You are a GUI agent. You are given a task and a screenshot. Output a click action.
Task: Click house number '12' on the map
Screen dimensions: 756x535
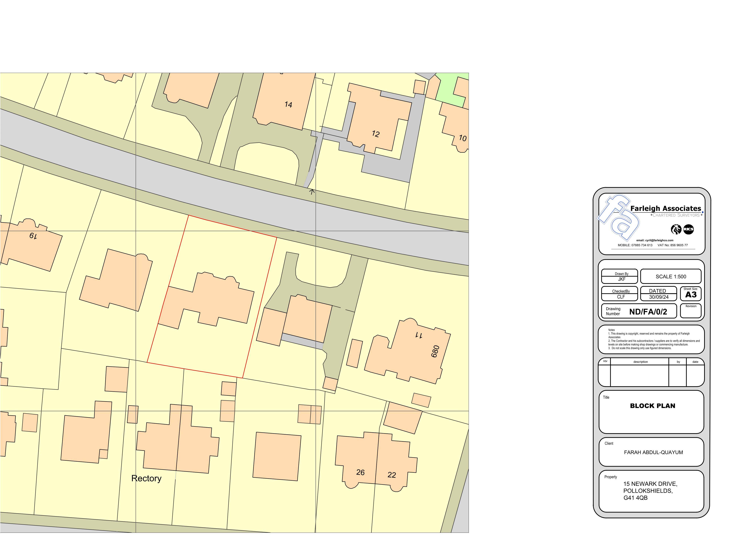point(375,134)
